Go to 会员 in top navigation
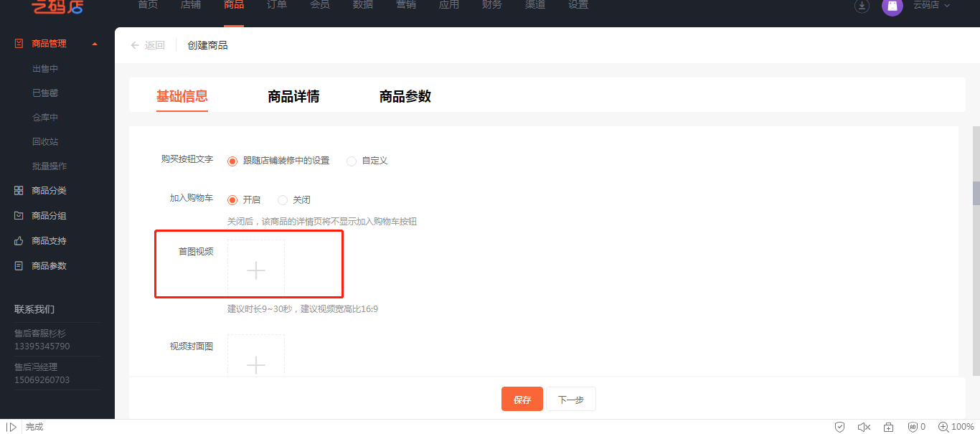This screenshot has width=980, height=434. pos(320,5)
